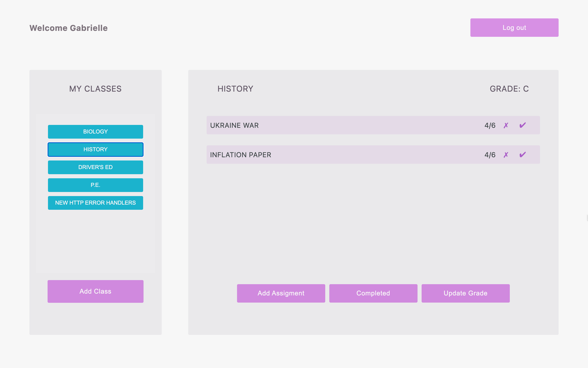Click the Ukraine War assignment title
The height and width of the screenshot is (368, 588).
(x=234, y=125)
